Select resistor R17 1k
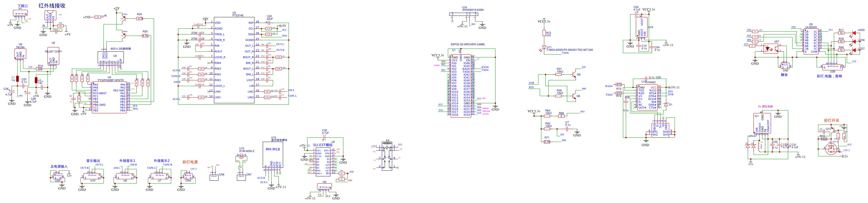This screenshot has width=868, height=203. [841, 33]
